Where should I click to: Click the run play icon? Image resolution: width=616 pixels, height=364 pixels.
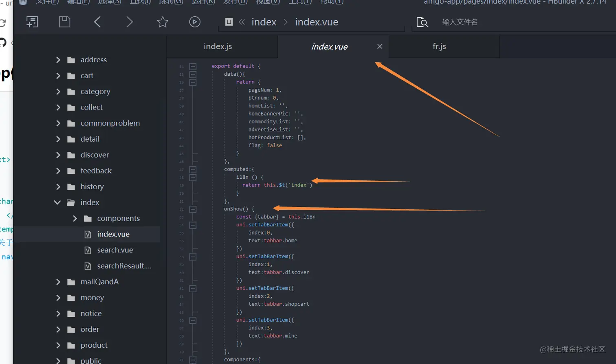click(x=195, y=22)
